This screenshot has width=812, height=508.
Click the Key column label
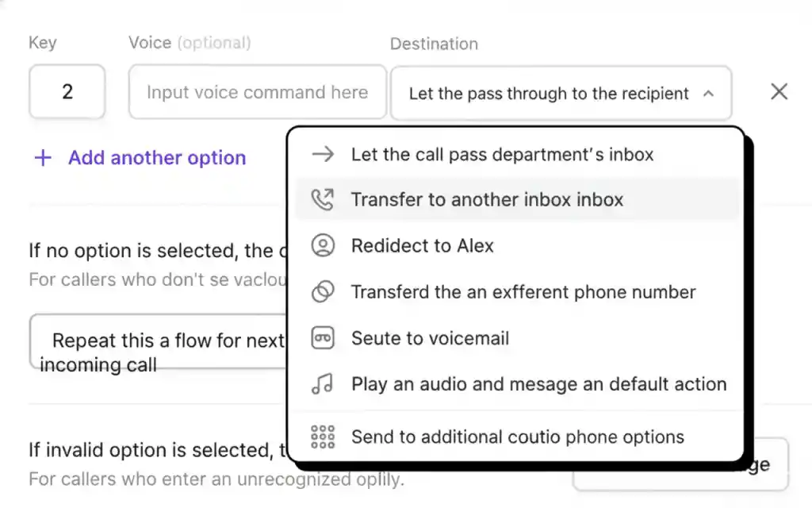point(43,43)
